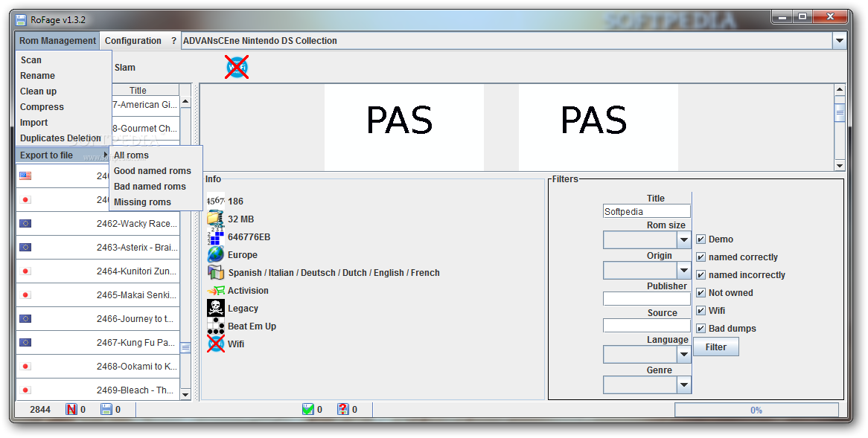Click the publisher icon beside Activision
The image size is (868, 438).
pos(215,290)
